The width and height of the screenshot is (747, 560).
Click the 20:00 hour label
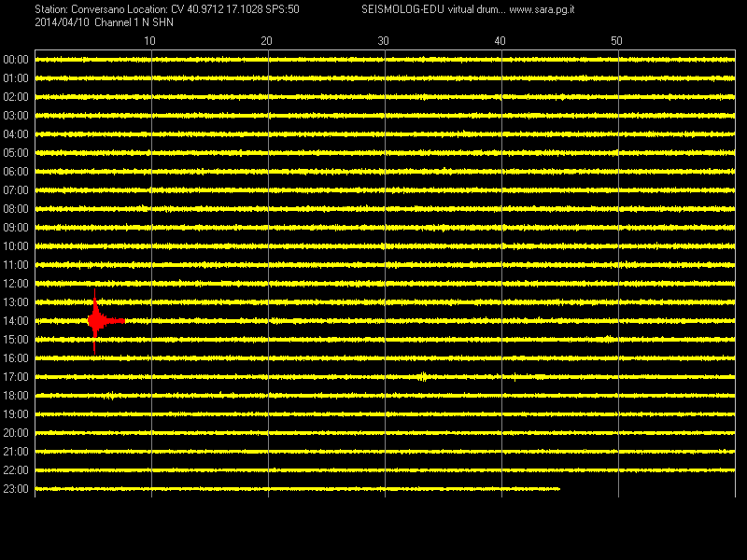16,433
